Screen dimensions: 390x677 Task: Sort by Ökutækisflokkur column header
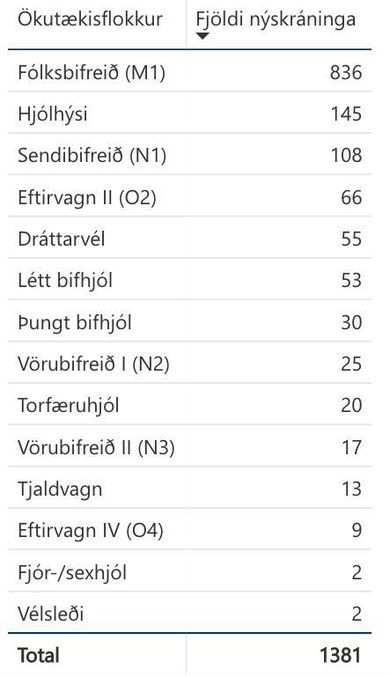pos(90,19)
